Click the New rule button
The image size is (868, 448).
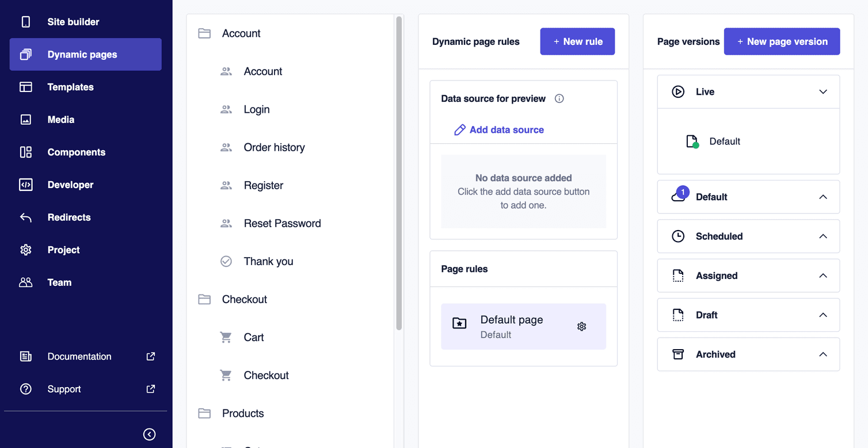click(577, 41)
